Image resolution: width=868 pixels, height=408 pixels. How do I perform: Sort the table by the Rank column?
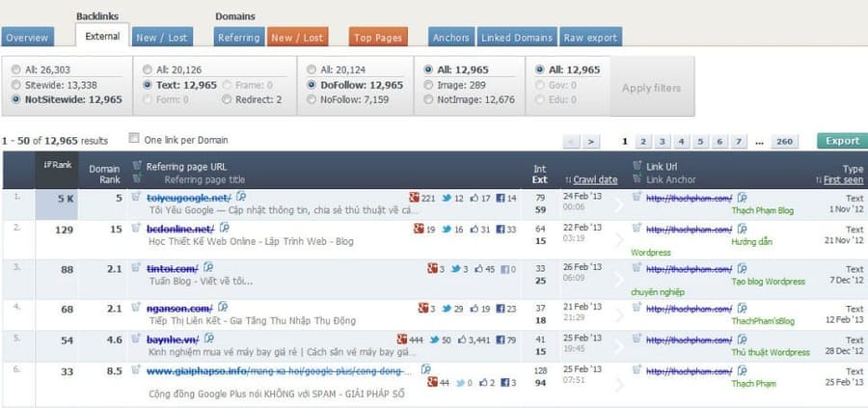pyautogui.click(x=58, y=165)
